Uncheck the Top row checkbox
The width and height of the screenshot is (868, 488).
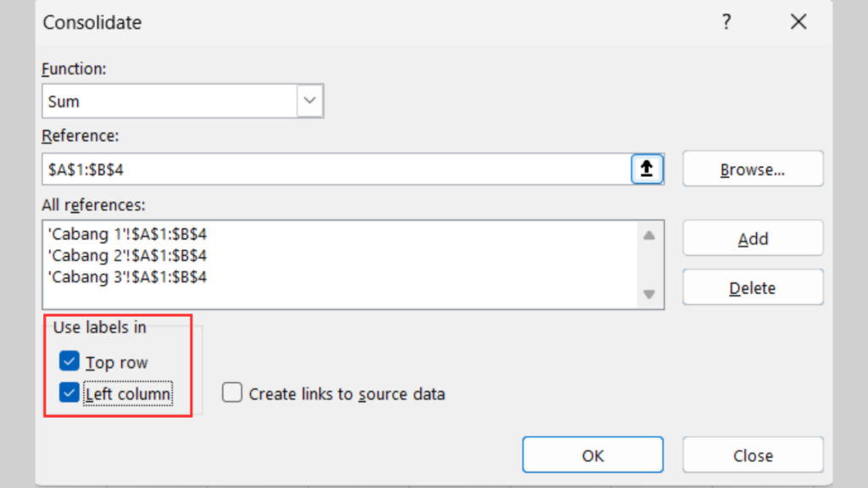click(x=70, y=363)
